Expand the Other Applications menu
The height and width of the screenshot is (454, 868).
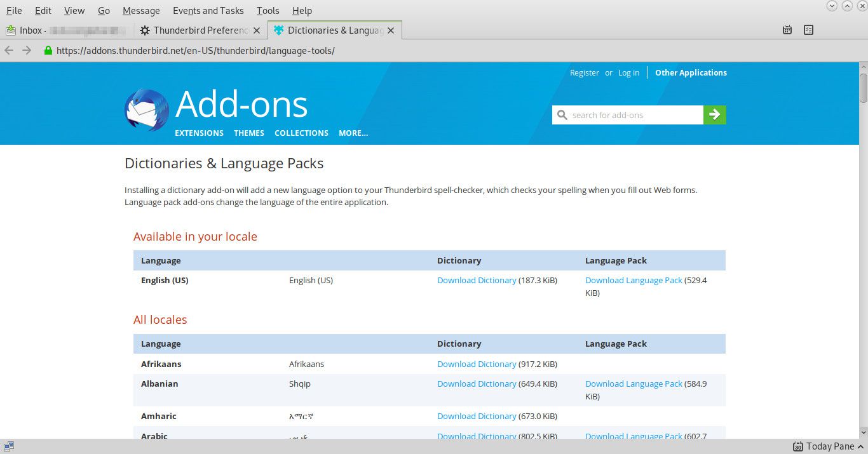click(691, 73)
